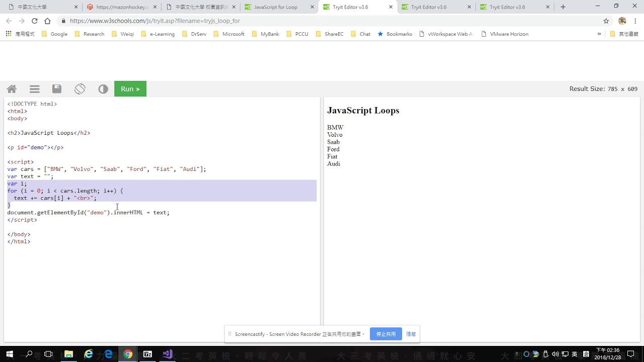Close the JavaScript for Loop tab
This screenshot has width=644, height=362.
pos(312,7)
